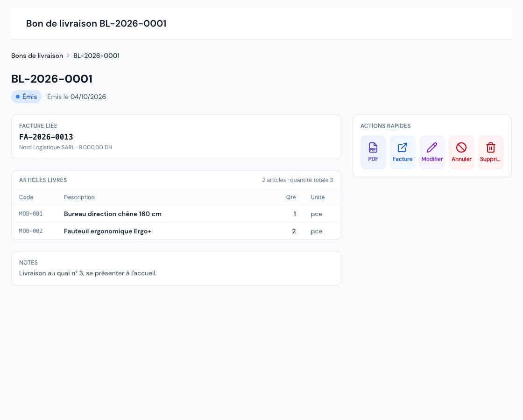Image resolution: width=523 pixels, height=420 pixels.
Task: Click the Description column header
Action: click(79, 197)
